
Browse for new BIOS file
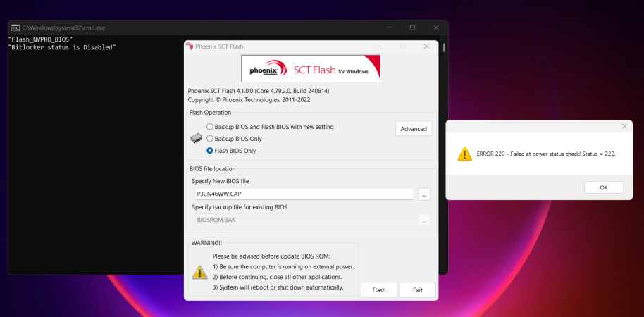click(424, 194)
